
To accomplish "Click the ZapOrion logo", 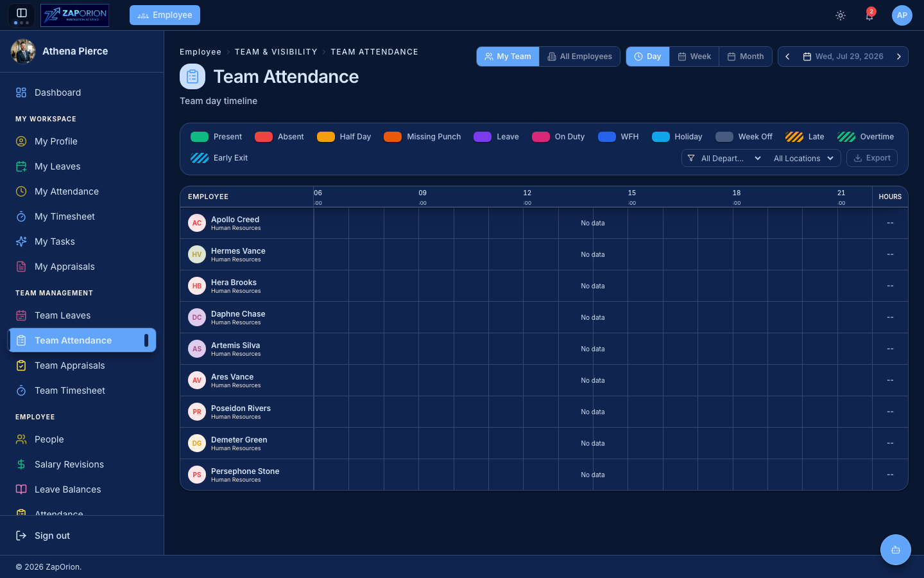I will (x=74, y=15).
